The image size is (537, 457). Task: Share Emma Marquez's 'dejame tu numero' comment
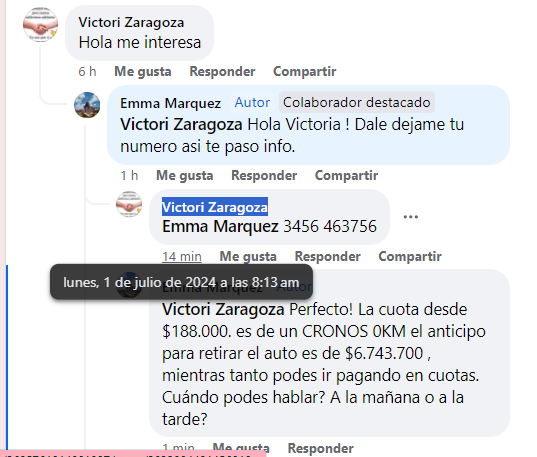346,175
